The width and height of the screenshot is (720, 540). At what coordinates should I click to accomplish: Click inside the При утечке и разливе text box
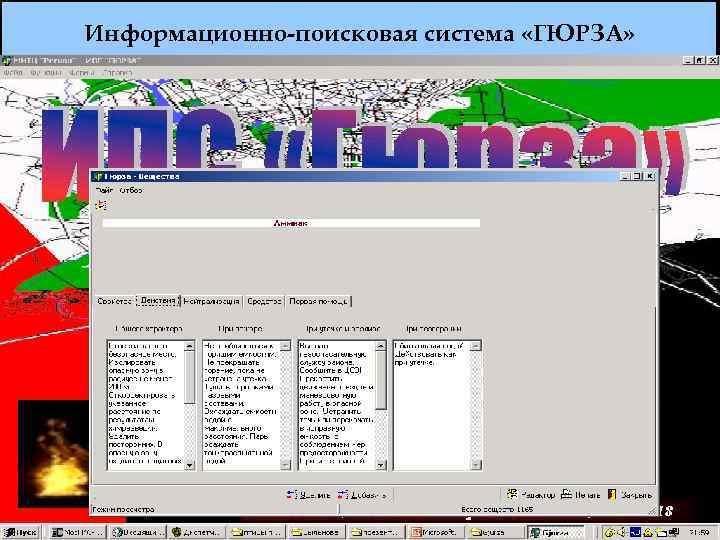tap(337, 405)
